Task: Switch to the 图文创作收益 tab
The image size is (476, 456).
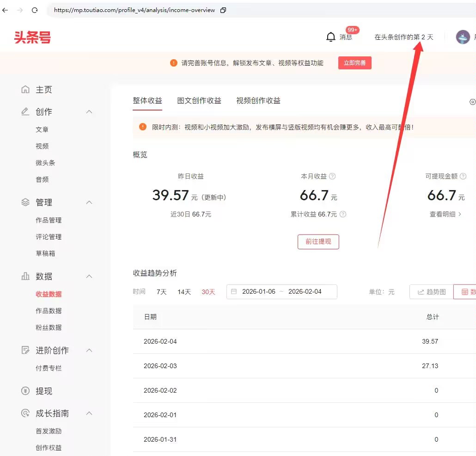Action: [199, 100]
